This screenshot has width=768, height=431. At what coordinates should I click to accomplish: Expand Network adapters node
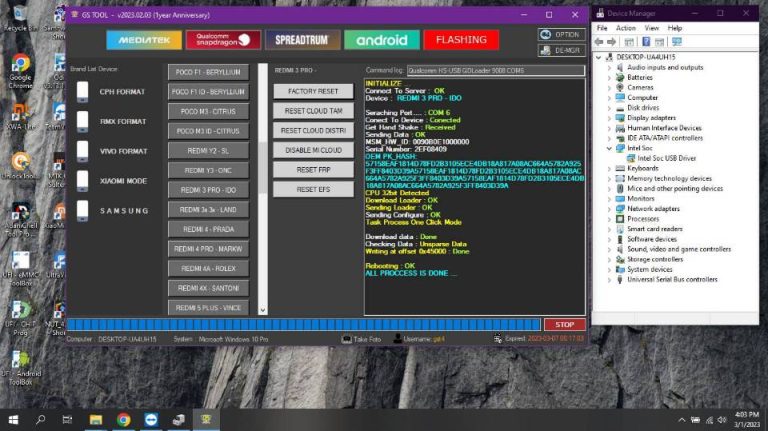pyautogui.click(x=609, y=209)
